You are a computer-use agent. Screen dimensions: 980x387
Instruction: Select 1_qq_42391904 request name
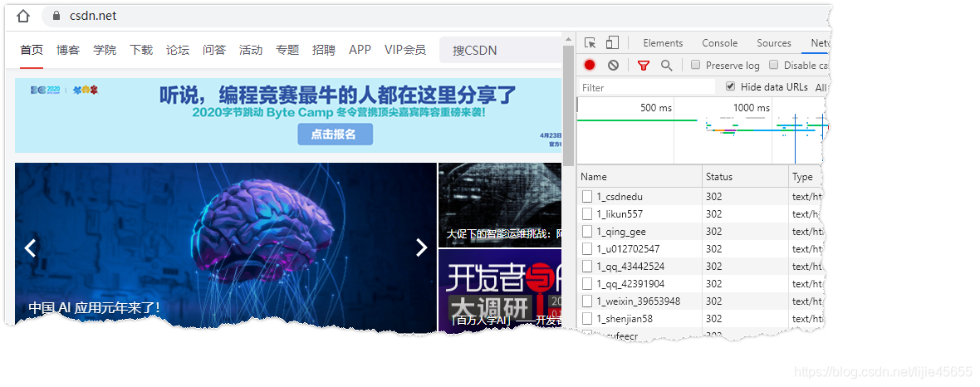(x=630, y=284)
